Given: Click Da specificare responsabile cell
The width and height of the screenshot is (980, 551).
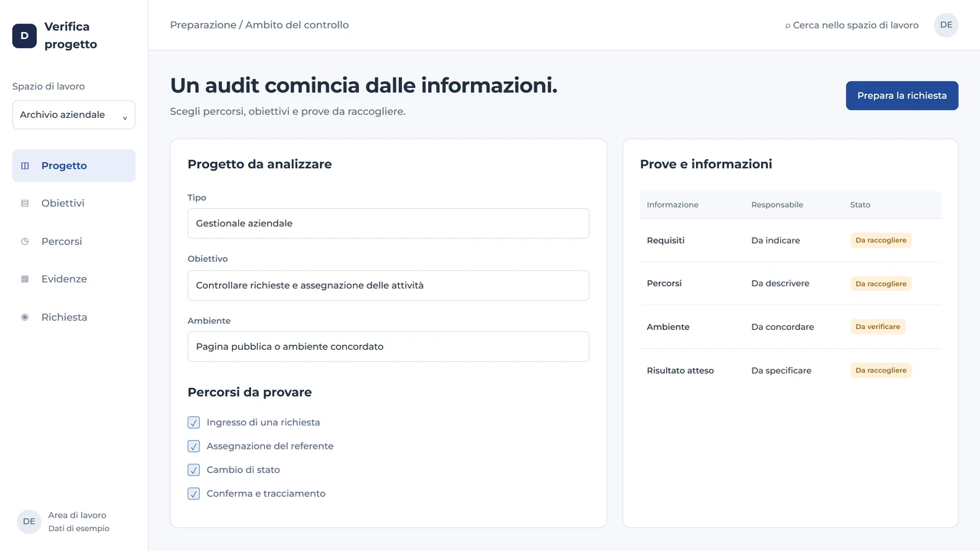Looking at the screenshot, I should (x=781, y=370).
